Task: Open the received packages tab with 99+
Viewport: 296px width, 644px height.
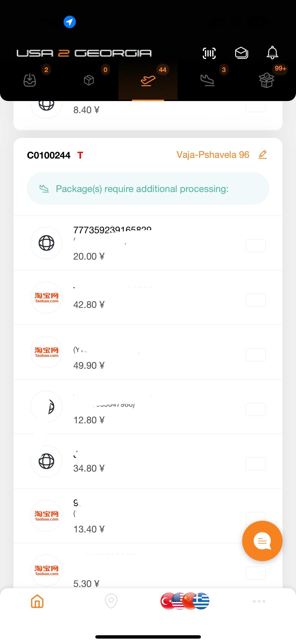Action: (x=267, y=80)
